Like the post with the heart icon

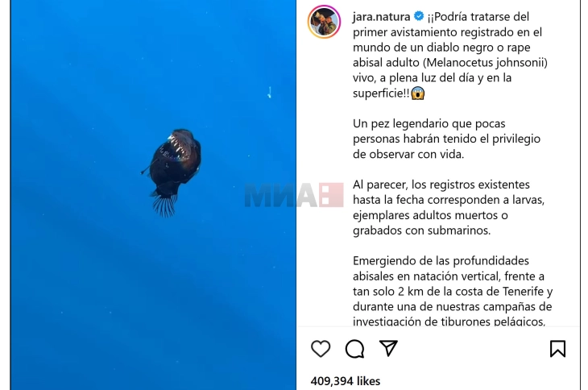[x=321, y=348]
